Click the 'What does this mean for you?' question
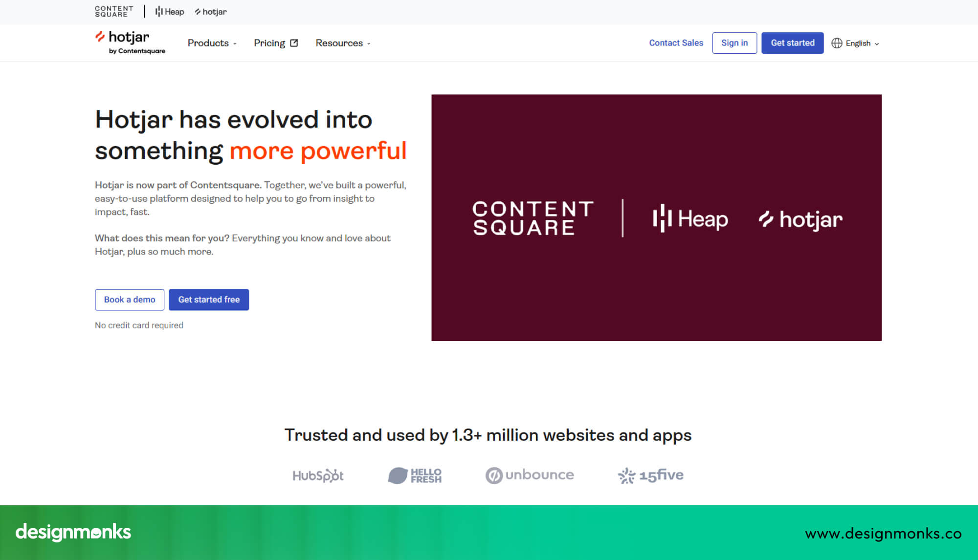Viewport: 978px width, 560px height. point(162,238)
